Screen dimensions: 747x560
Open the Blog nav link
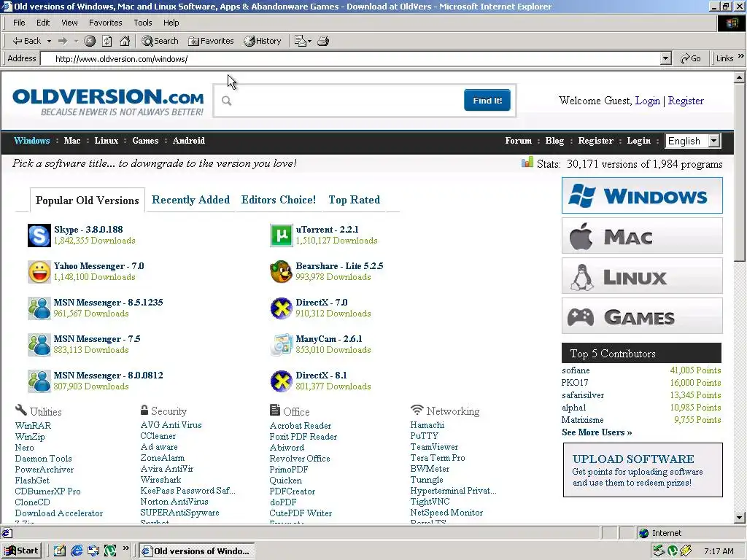point(554,141)
